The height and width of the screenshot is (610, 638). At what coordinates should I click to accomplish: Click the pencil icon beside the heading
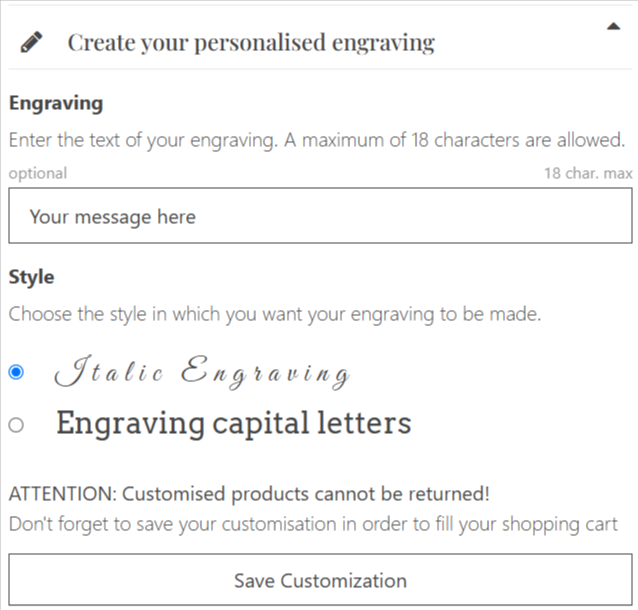pyautogui.click(x=31, y=42)
